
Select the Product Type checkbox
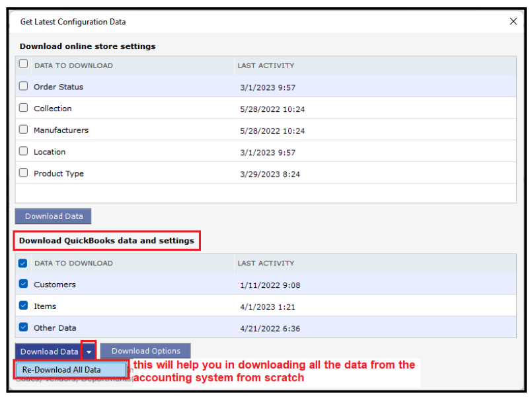point(23,173)
